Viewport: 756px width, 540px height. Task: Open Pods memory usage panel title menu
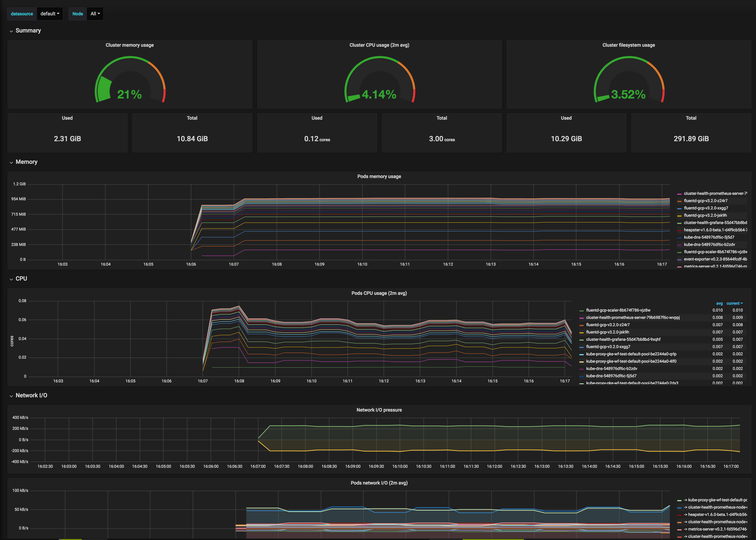click(379, 176)
